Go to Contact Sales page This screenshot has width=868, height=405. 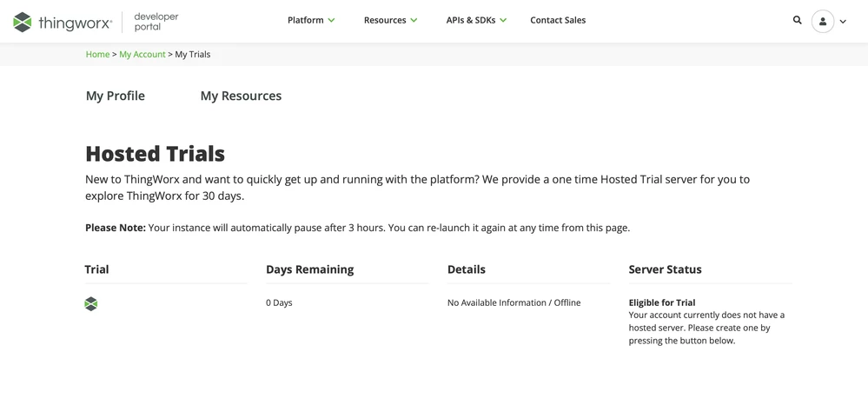tap(558, 20)
